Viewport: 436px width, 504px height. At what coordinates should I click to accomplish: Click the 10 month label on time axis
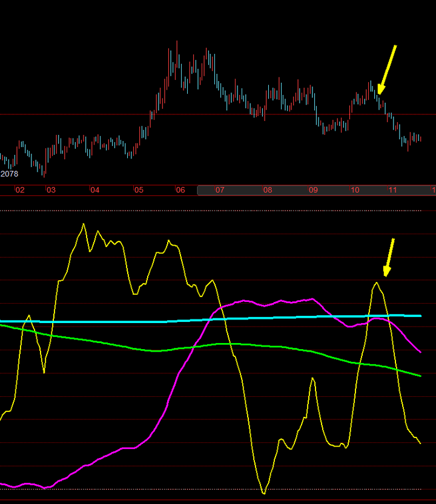[x=355, y=190]
